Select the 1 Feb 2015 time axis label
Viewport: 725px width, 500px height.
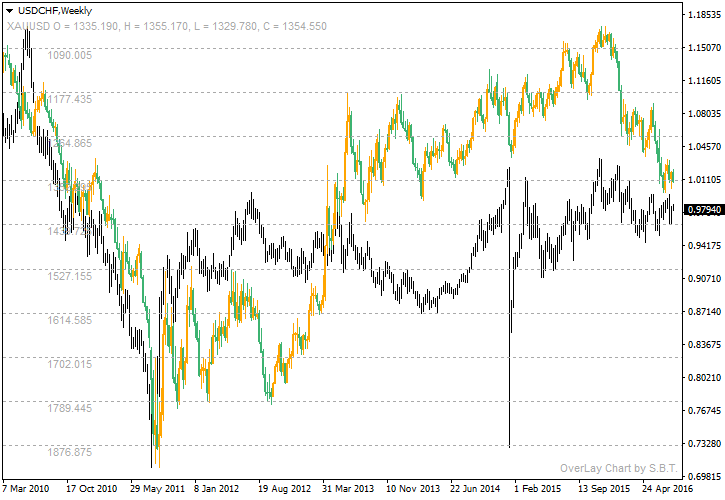540,489
